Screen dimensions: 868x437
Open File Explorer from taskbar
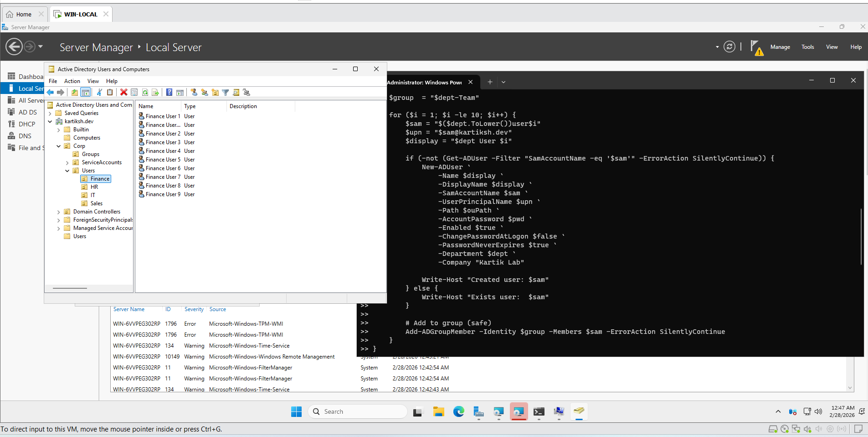point(438,411)
